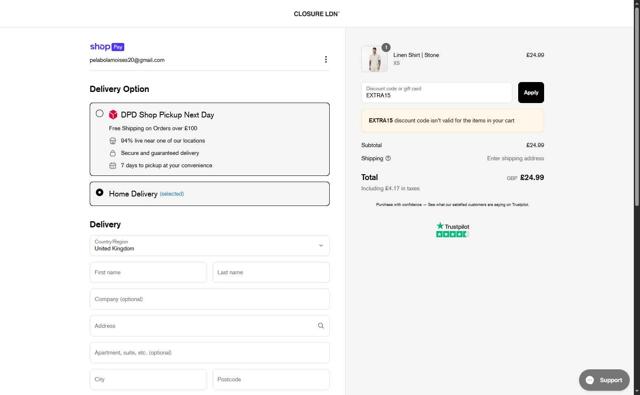640x395 pixels.
Task: Click the First name field
Action: click(x=148, y=272)
